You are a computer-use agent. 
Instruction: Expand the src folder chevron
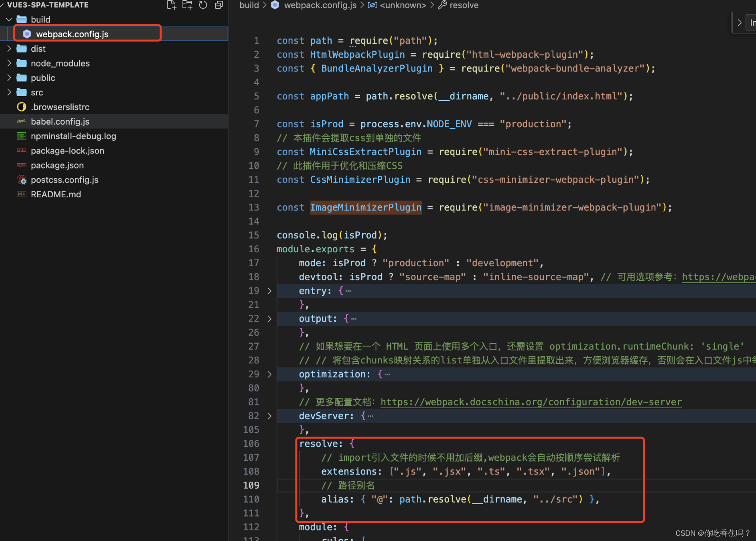point(9,93)
